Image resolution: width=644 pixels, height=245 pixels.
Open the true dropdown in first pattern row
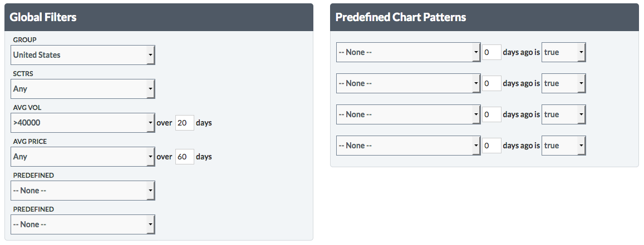coord(563,52)
